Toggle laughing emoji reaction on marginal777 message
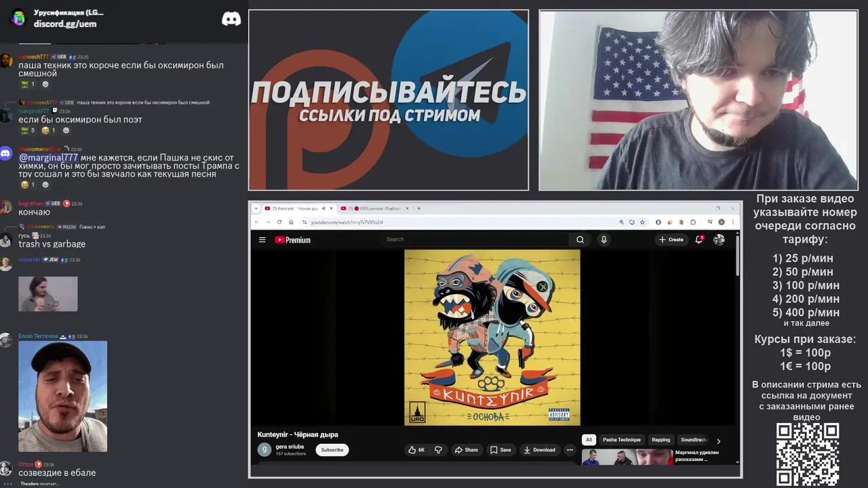 tap(48, 130)
